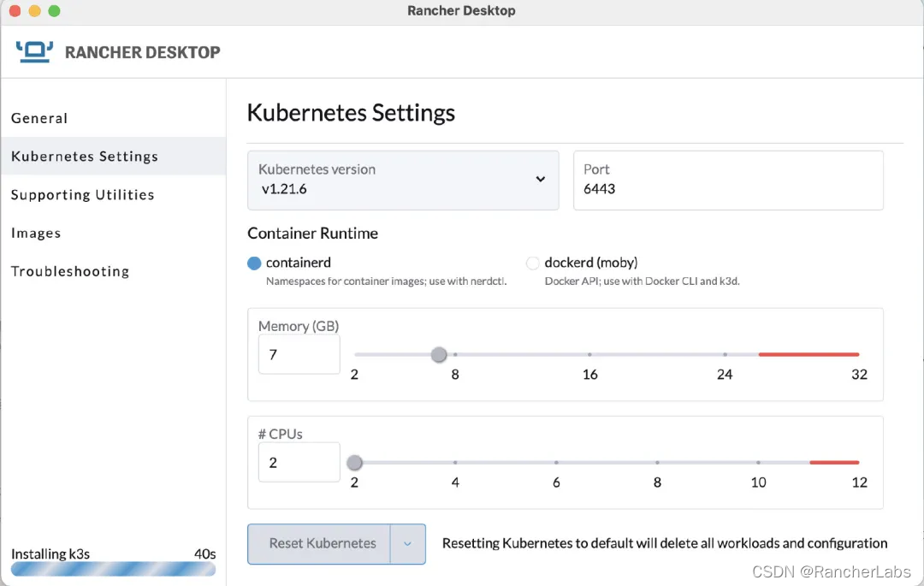The image size is (924, 586).
Task: Click the 6 mark on CPUs slider
Action: coord(556,482)
